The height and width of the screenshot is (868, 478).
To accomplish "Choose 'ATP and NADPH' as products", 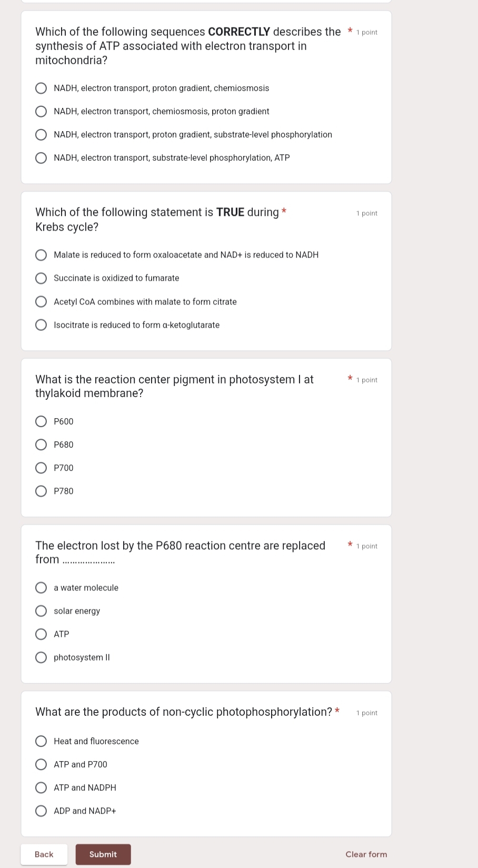I will coord(41,788).
